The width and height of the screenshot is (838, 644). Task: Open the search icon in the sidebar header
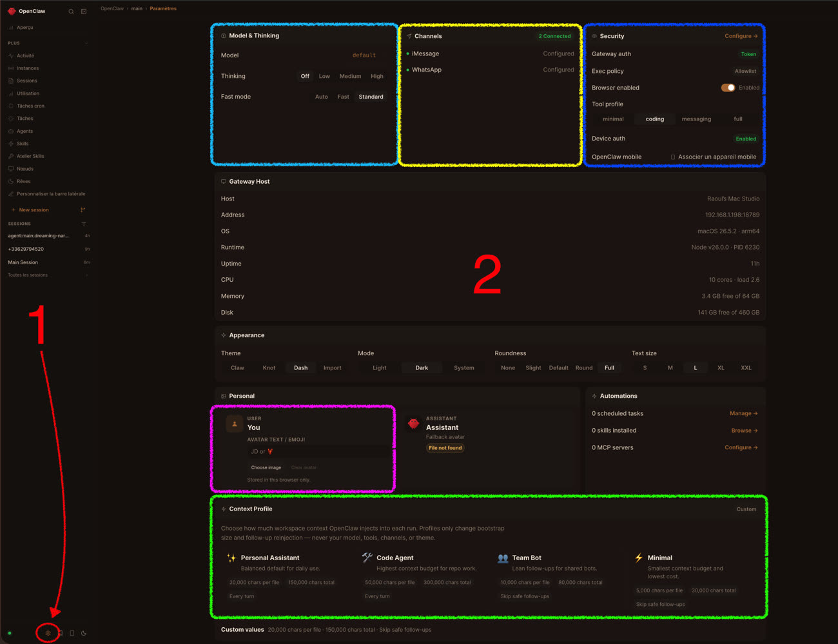[71, 12]
